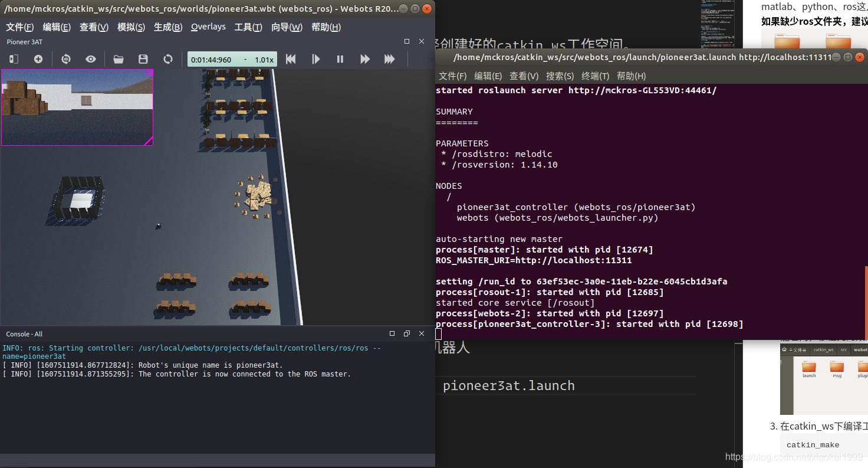This screenshot has width=868, height=468.
Task: Click the Console - All panel title
Action: coord(24,334)
